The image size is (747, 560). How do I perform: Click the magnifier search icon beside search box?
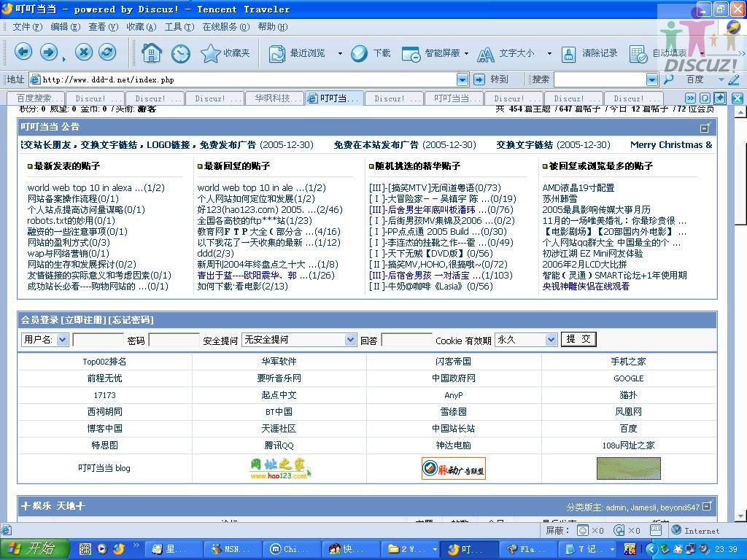click(669, 79)
